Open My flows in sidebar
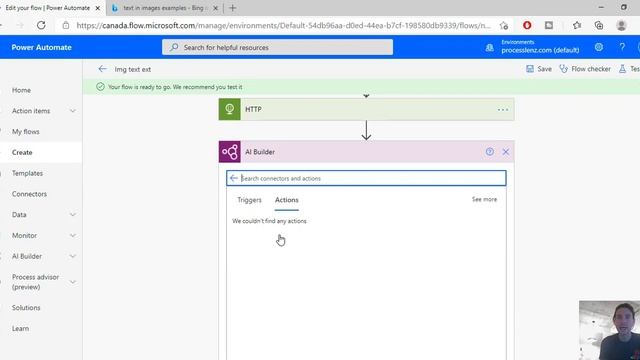Image resolution: width=640 pixels, height=360 pixels. pyautogui.click(x=26, y=131)
